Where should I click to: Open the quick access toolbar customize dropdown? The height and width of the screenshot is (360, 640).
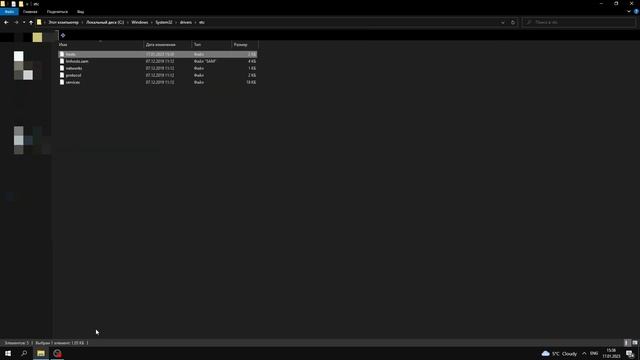tap(27, 4)
